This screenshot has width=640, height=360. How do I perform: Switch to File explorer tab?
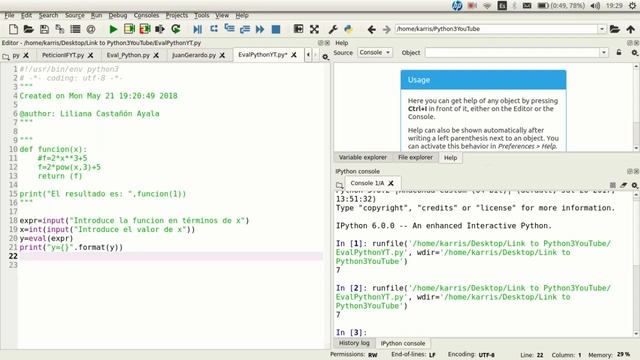coord(415,158)
